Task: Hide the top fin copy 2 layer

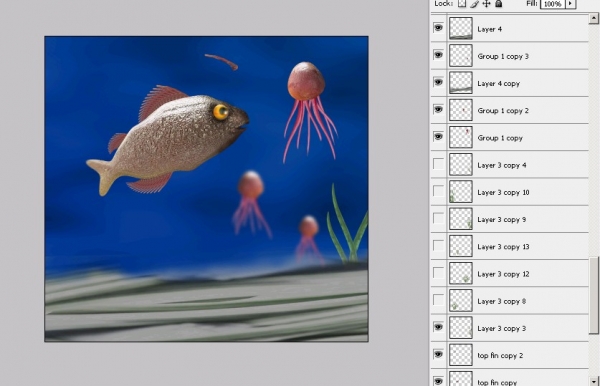Action: coord(438,354)
